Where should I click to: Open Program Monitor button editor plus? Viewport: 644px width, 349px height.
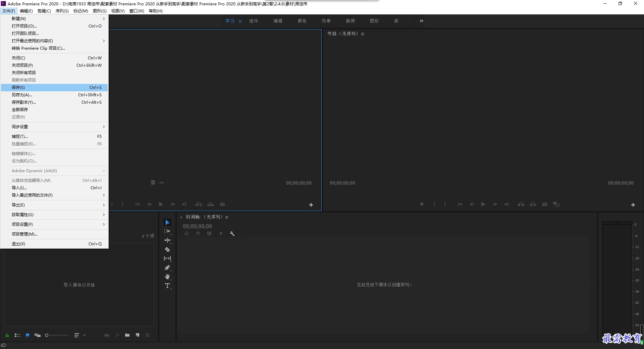pos(633,205)
